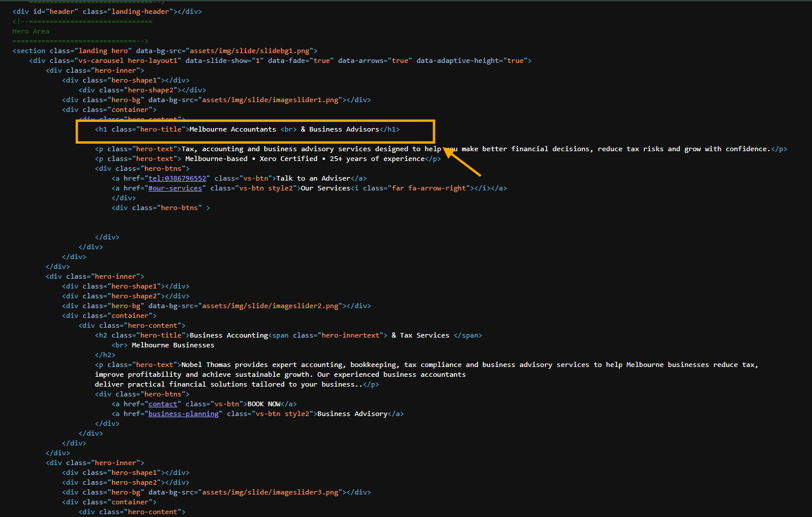Click the 'far fa-arrow-right' icon class
Image resolution: width=812 pixels, height=517 pixels.
click(429, 188)
